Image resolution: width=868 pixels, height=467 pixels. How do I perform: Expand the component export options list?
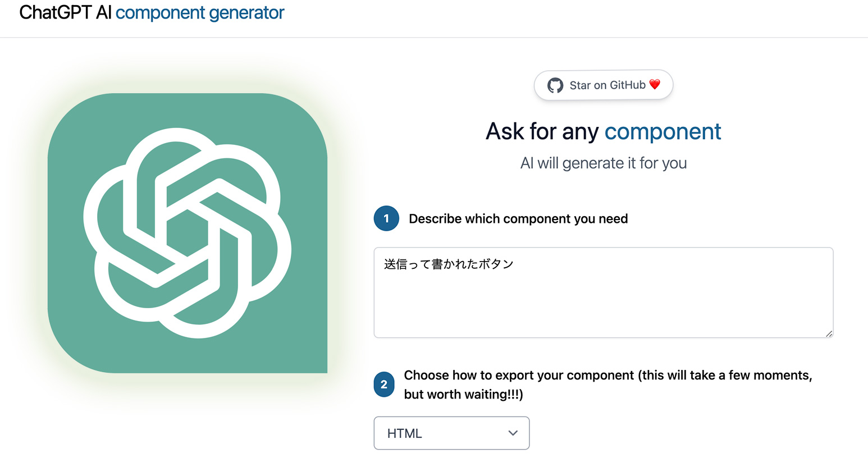[x=451, y=433]
